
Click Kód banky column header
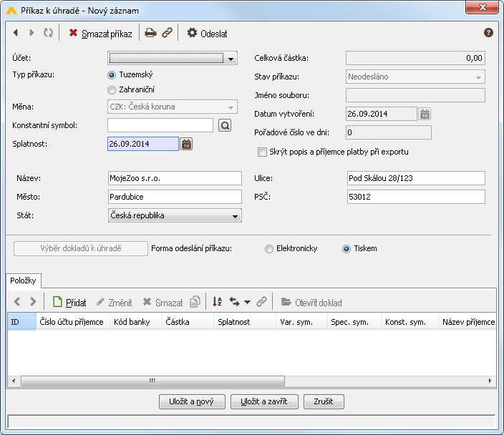click(136, 322)
